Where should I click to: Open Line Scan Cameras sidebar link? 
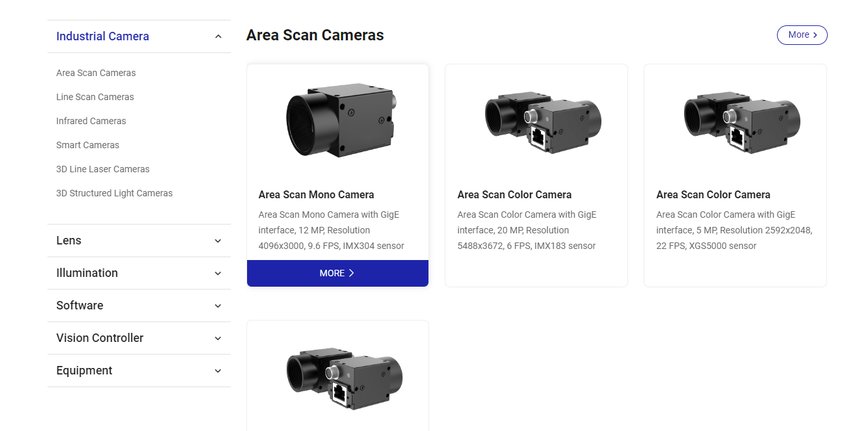(95, 97)
